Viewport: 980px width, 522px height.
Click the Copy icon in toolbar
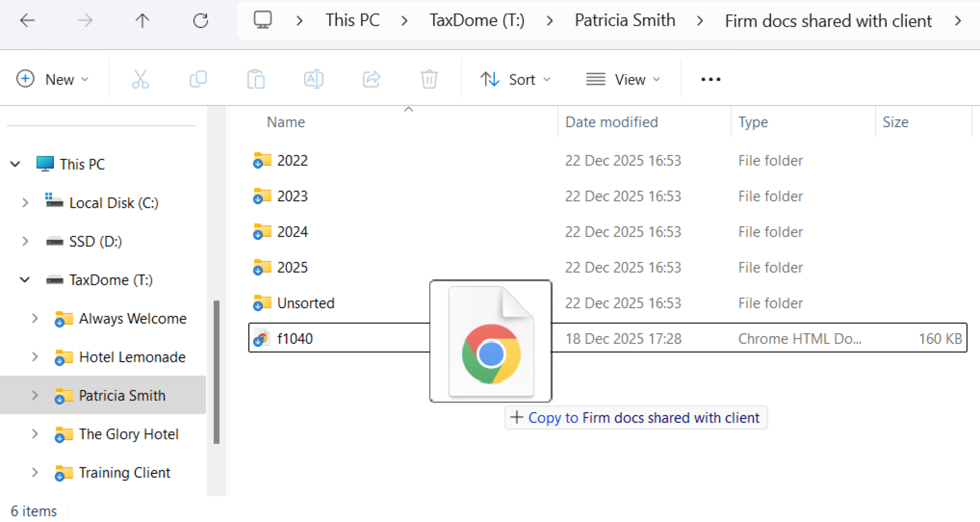click(x=198, y=79)
